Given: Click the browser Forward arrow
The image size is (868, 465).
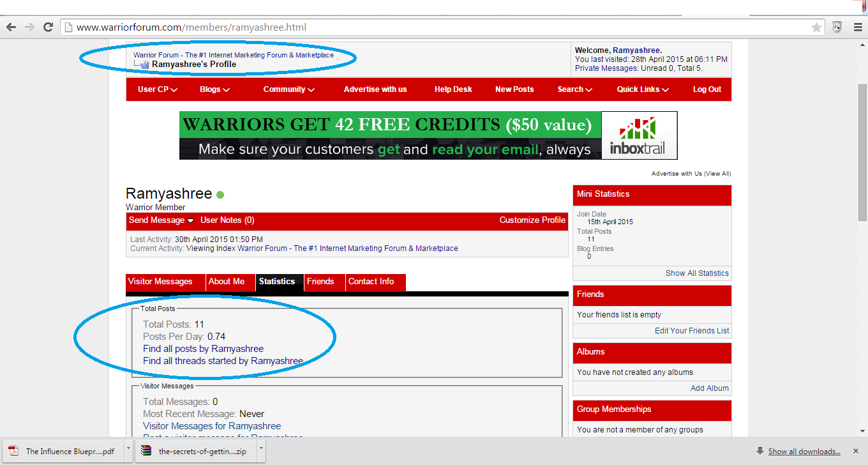Looking at the screenshot, I should click(29, 27).
